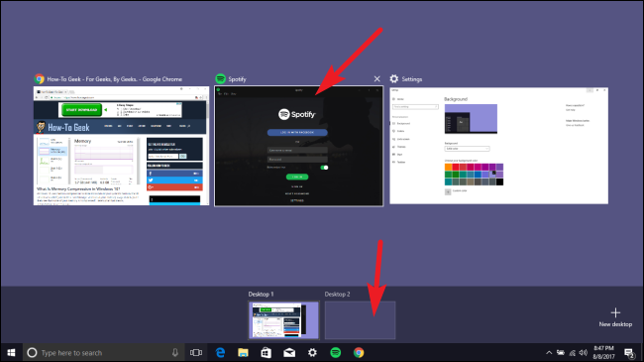Switch to the Desktop 2 thumbnail
The width and height of the screenshot is (644, 362).
pos(360,320)
